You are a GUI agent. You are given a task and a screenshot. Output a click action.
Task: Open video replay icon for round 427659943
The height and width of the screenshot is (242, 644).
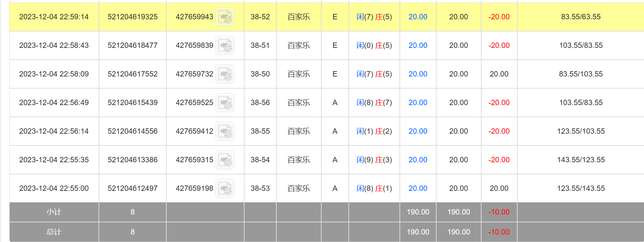click(x=225, y=17)
